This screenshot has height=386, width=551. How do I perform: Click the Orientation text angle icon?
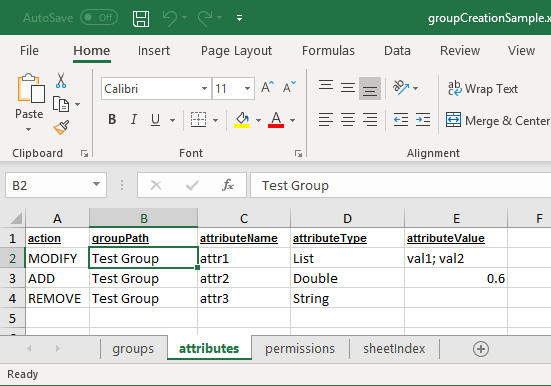click(x=401, y=88)
